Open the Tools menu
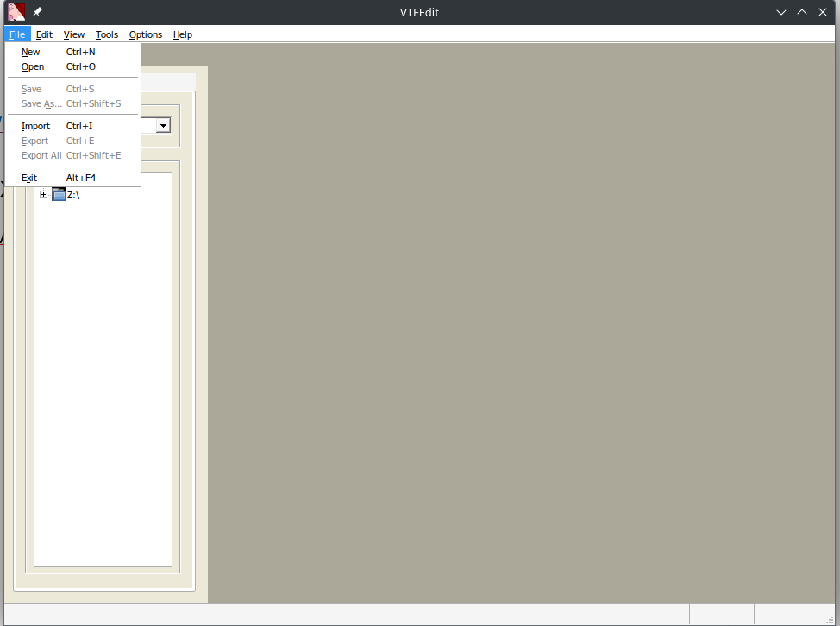This screenshot has height=626, width=840. coord(107,34)
